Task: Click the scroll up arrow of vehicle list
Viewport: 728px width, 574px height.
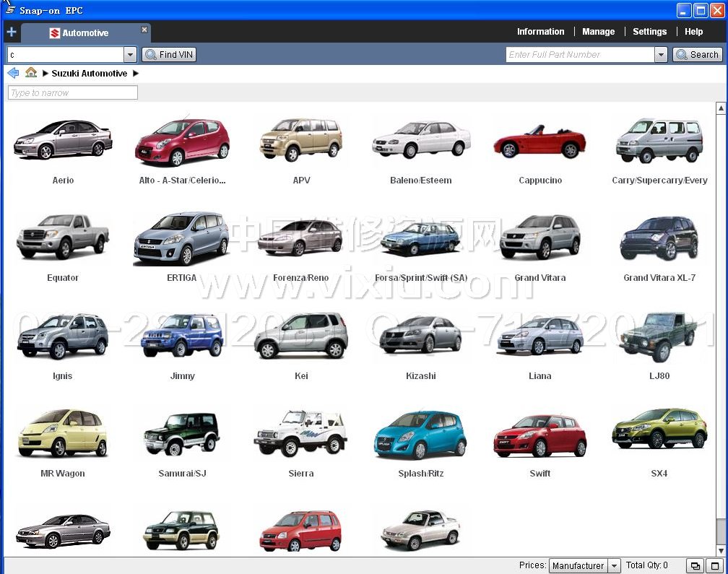Action: click(721, 109)
